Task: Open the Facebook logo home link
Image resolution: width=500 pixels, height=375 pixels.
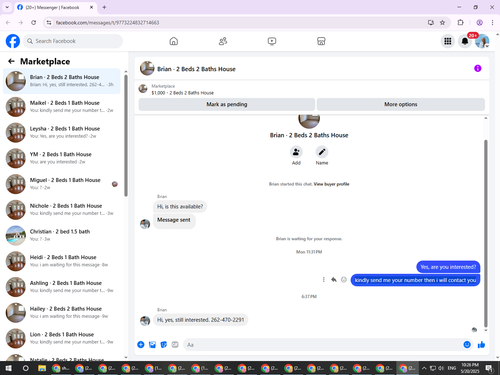Action: tap(13, 41)
